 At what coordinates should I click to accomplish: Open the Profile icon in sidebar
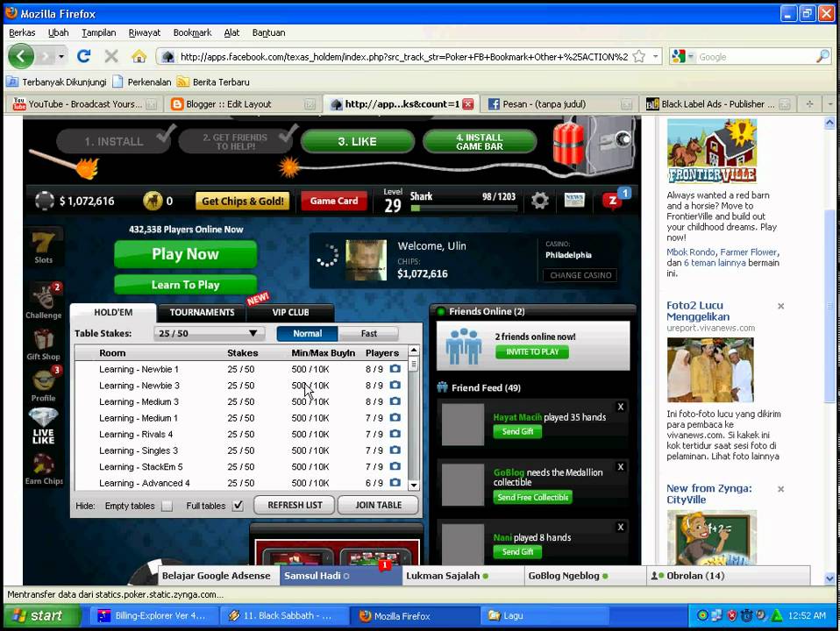point(43,385)
